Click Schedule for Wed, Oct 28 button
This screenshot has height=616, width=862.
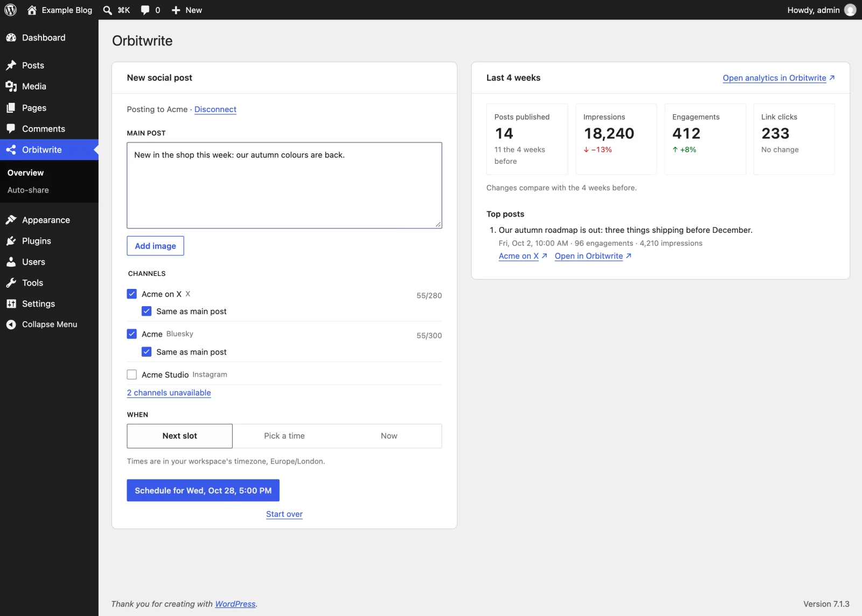tap(203, 490)
